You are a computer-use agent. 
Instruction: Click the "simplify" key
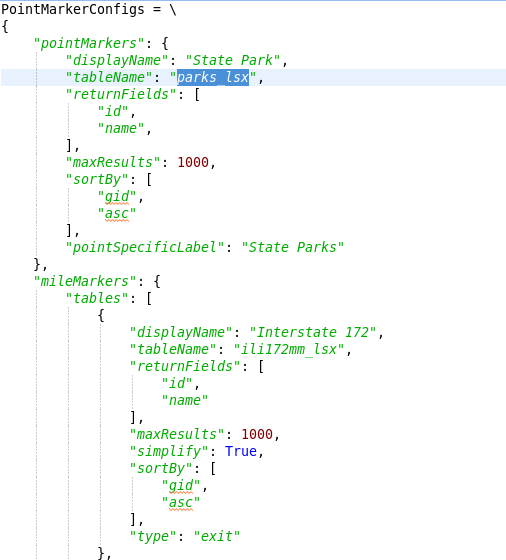(x=169, y=451)
